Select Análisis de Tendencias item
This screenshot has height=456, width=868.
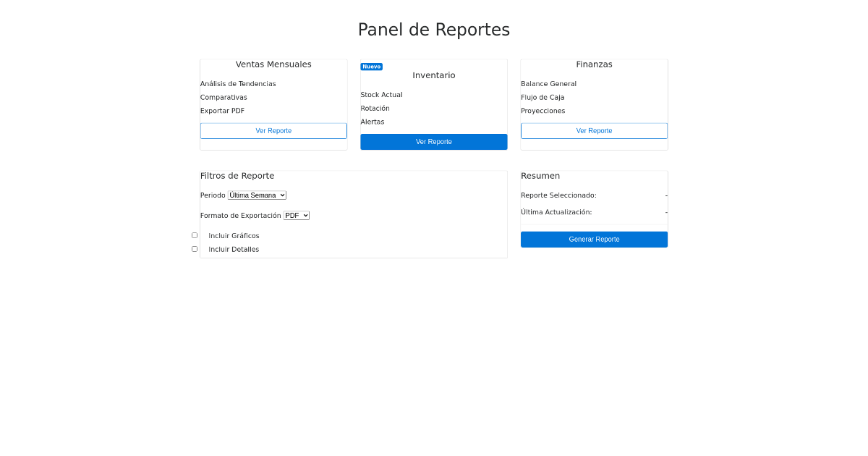(238, 84)
